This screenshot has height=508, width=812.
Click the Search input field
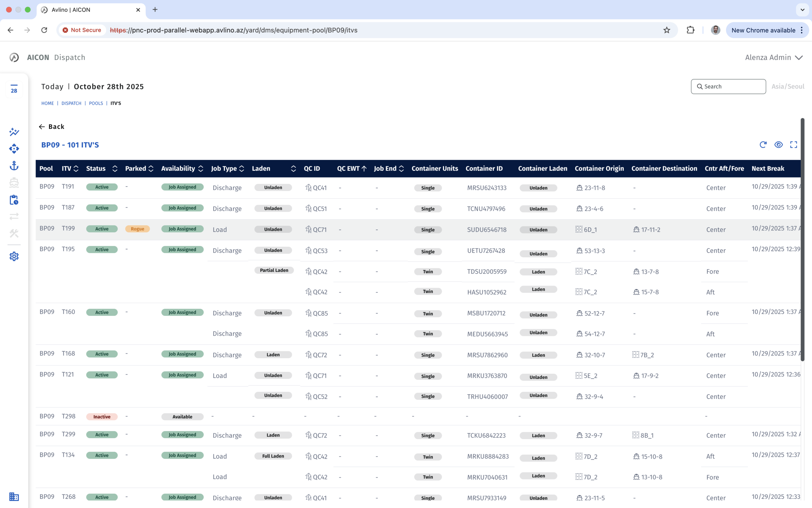(x=728, y=87)
